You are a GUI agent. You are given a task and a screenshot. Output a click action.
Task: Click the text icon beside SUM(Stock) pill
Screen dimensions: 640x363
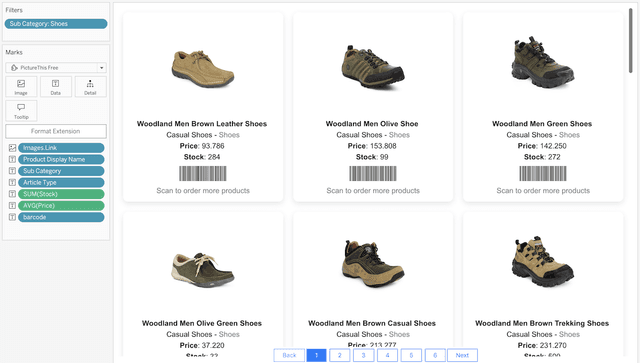point(12,194)
